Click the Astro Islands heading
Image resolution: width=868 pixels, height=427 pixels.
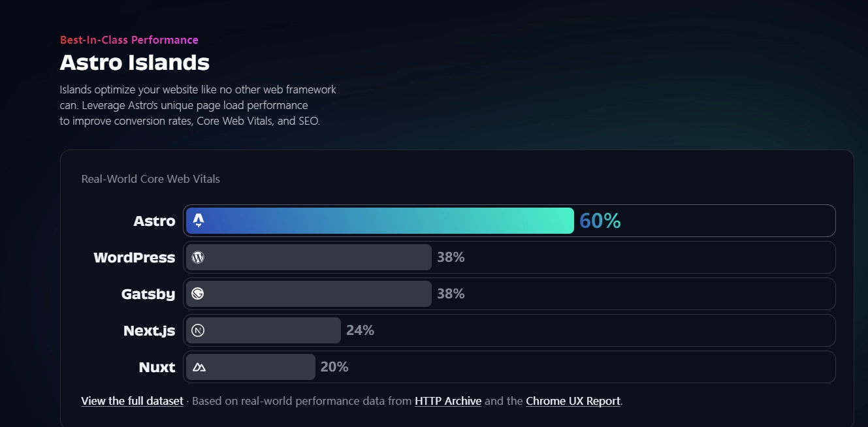(x=135, y=63)
